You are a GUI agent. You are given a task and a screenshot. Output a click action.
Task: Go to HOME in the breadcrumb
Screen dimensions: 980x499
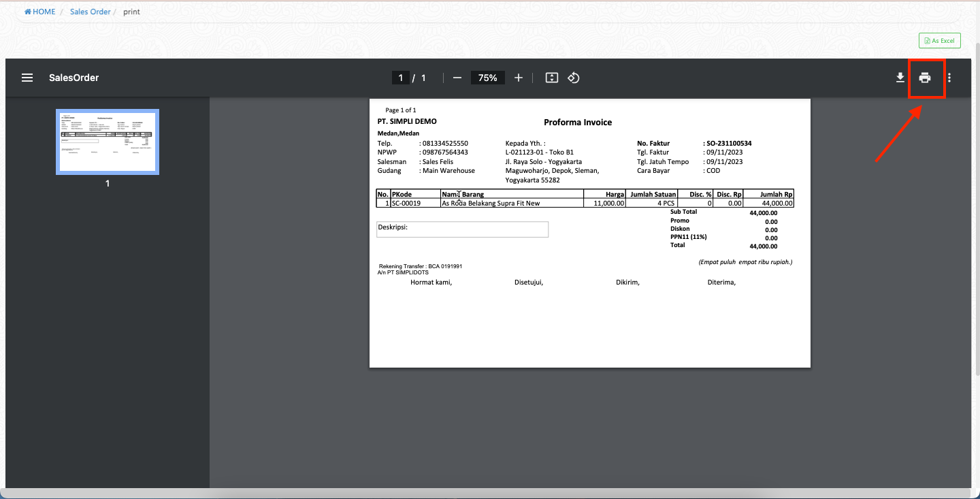coord(40,12)
